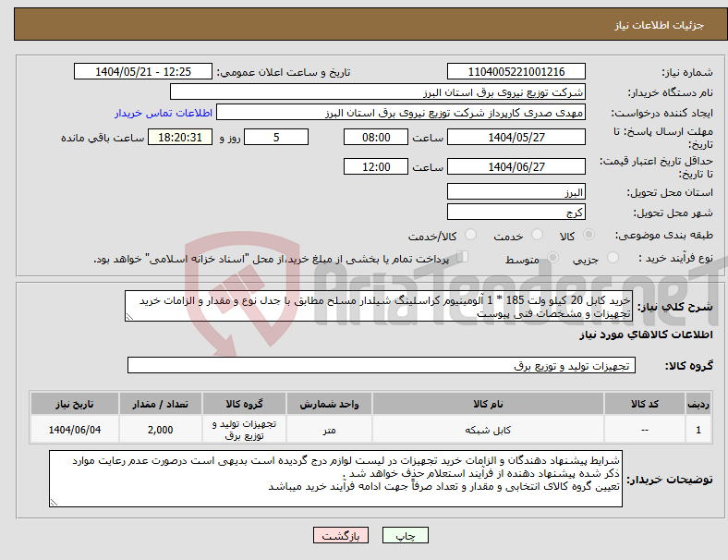
Task: Click the announcement date 1404/05/21 field
Action: (x=143, y=71)
